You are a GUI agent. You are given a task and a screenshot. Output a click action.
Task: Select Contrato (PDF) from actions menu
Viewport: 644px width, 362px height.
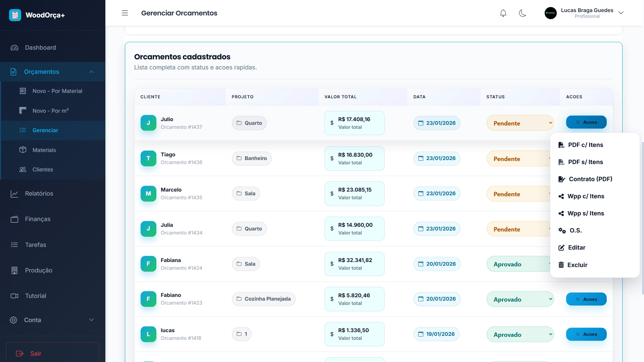tap(590, 179)
